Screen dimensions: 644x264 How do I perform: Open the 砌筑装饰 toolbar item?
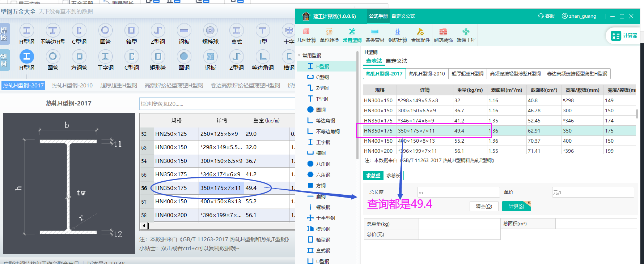point(443,35)
